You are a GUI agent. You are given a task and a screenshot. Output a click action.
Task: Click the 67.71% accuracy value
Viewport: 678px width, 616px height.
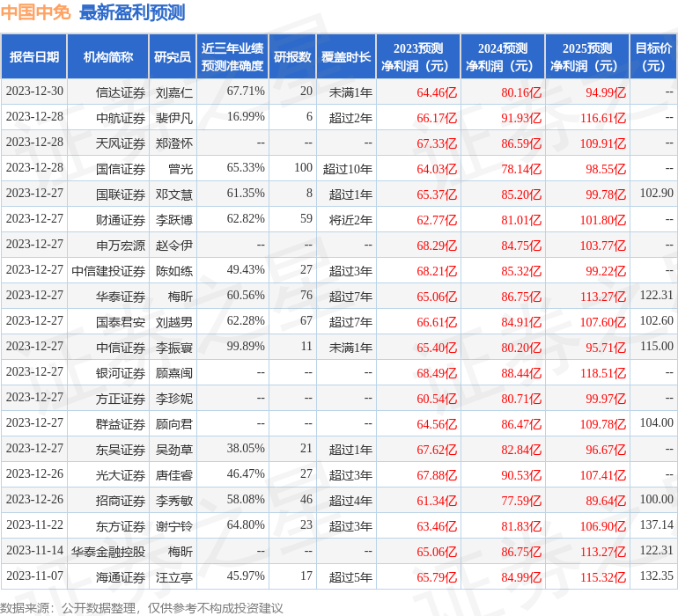click(x=246, y=92)
